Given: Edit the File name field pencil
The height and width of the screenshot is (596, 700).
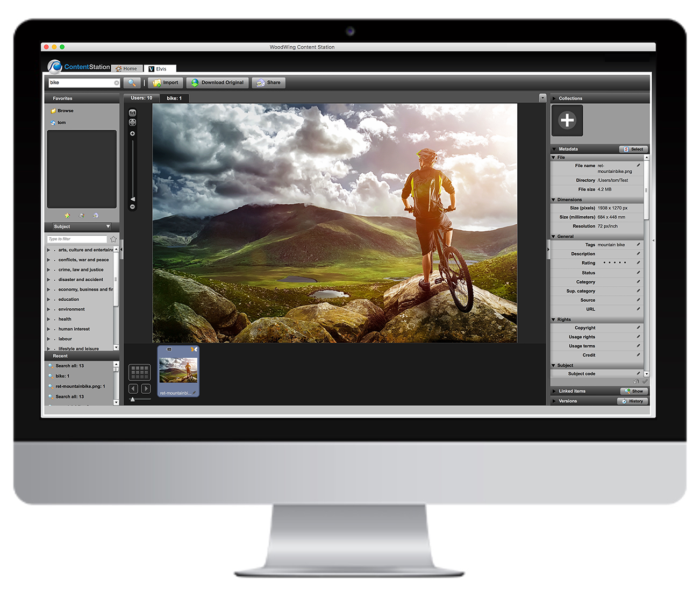Looking at the screenshot, I should click(x=638, y=166).
